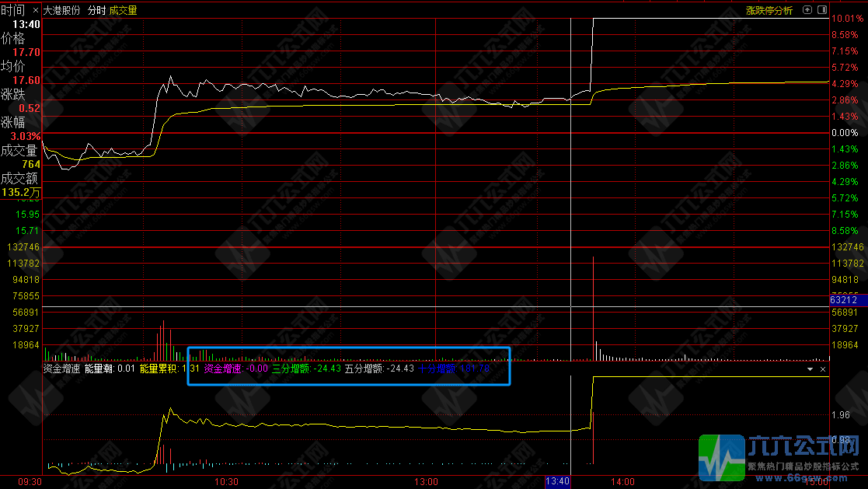Select the 成交量 label in chart header
This screenshot has width=868, height=489.
coord(124,11)
